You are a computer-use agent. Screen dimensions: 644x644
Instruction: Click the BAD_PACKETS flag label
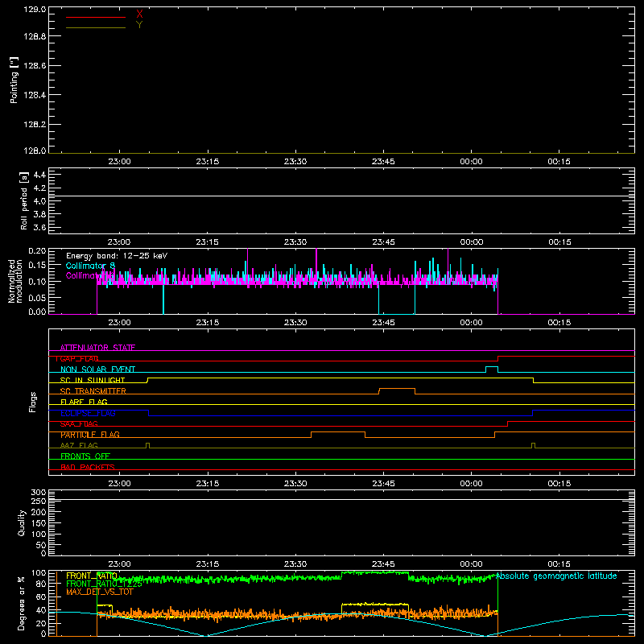(88, 467)
